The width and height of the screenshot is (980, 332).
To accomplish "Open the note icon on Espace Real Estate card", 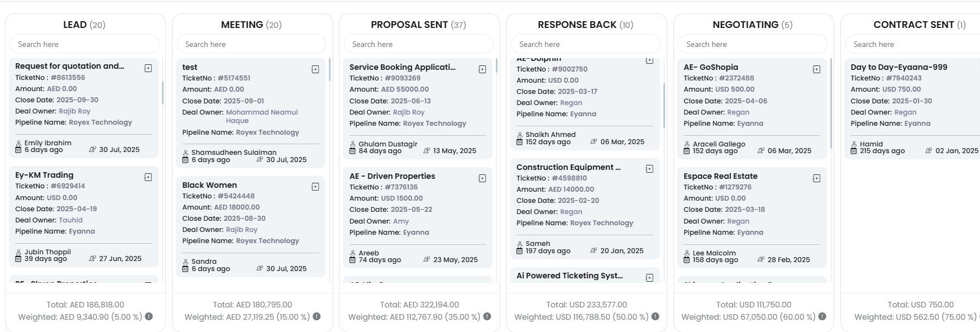I will tap(816, 178).
